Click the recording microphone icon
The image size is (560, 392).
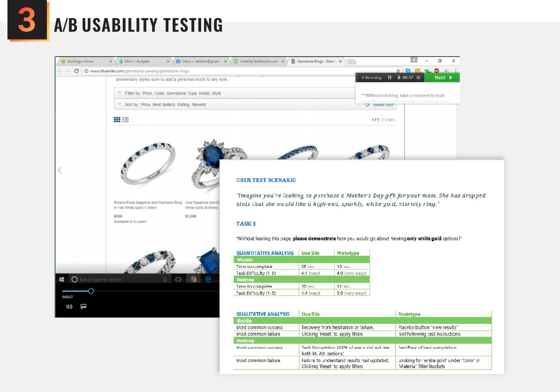coord(399,77)
